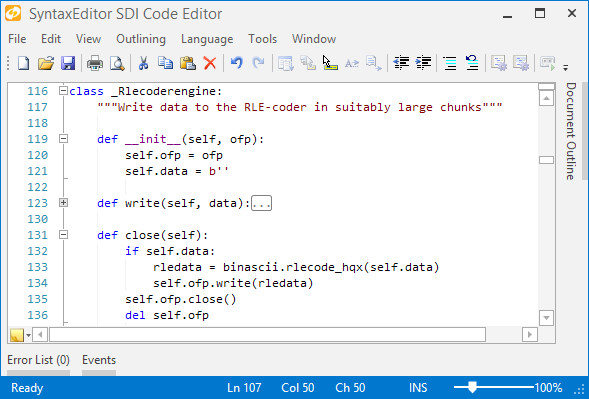Viewport: 589px width, 399px height.
Task: Open print preview from the toolbar
Action: pos(117,63)
